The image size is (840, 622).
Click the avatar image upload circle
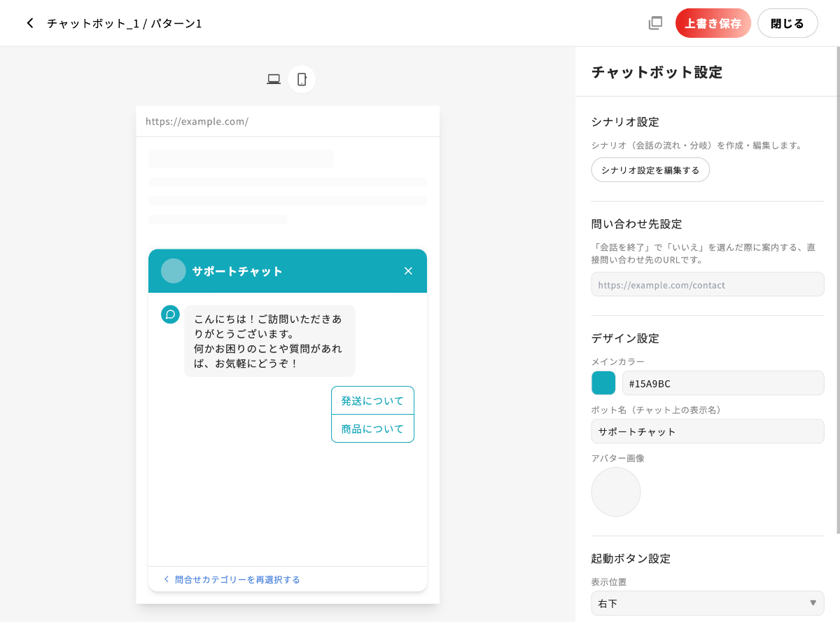coord(616,492)
